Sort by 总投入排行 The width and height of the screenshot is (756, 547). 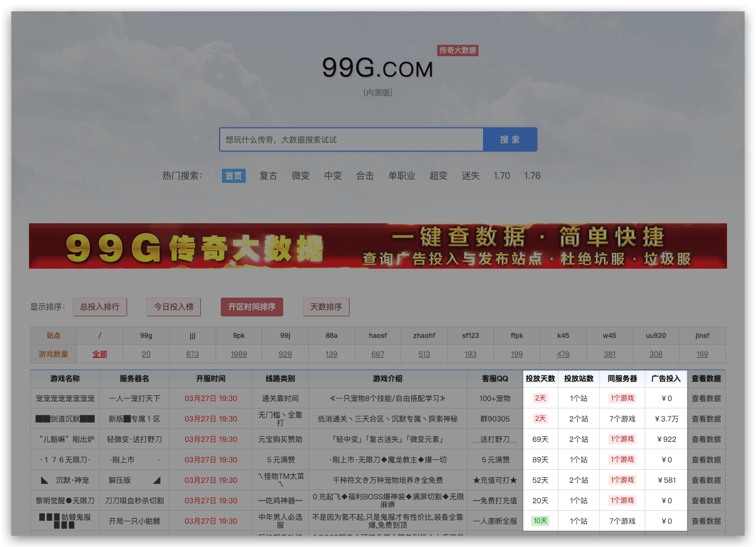point(100,307)
